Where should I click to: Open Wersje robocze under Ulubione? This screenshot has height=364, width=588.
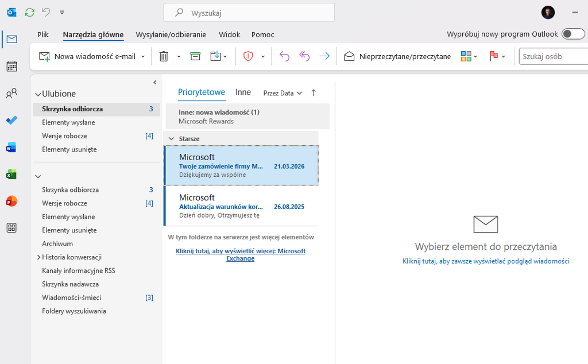pos(96,136)
